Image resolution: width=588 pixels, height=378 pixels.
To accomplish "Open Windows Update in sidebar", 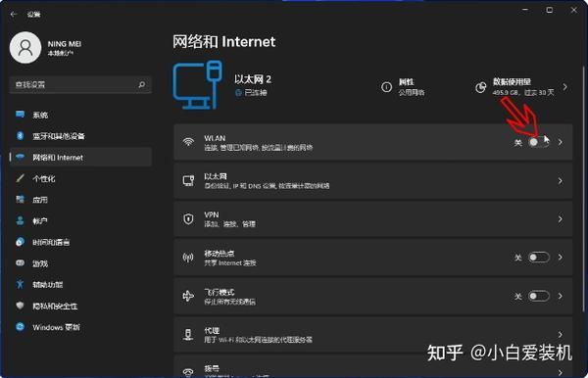I will pyautogui.click(x=80, y=327).
